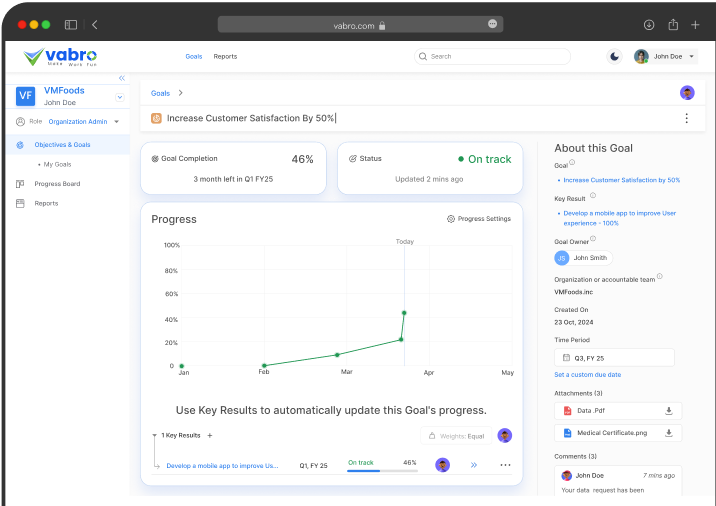The width and height of the screenshot is (716, 506).
Task: Click the Progress Settings gear icon
Action: pyautogui.click(x=451, y=219)
